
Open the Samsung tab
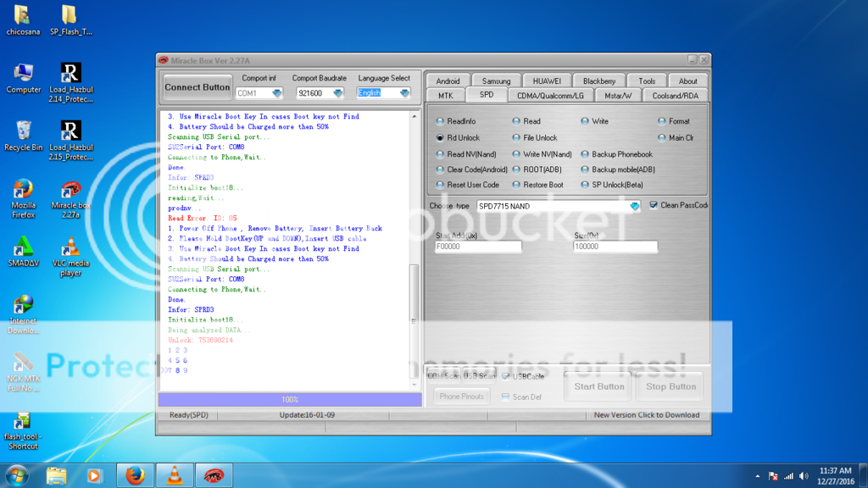(x=496, y=81)
